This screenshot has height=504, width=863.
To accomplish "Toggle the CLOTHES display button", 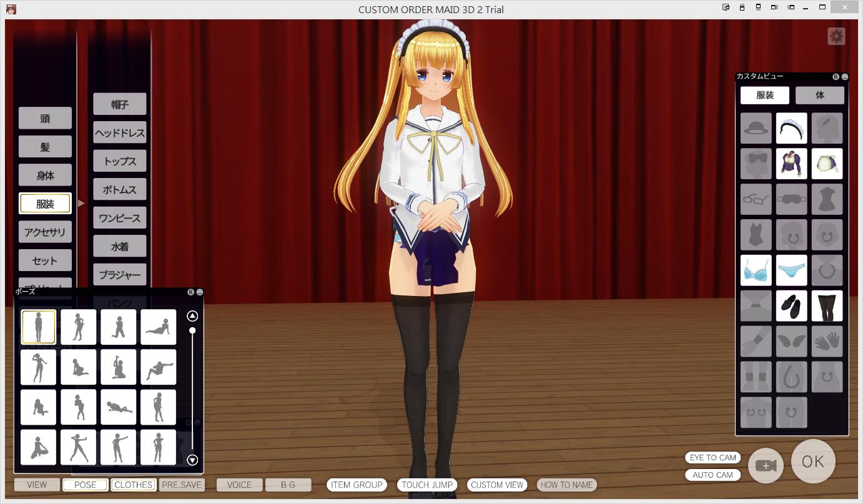I will coord(134,485).
